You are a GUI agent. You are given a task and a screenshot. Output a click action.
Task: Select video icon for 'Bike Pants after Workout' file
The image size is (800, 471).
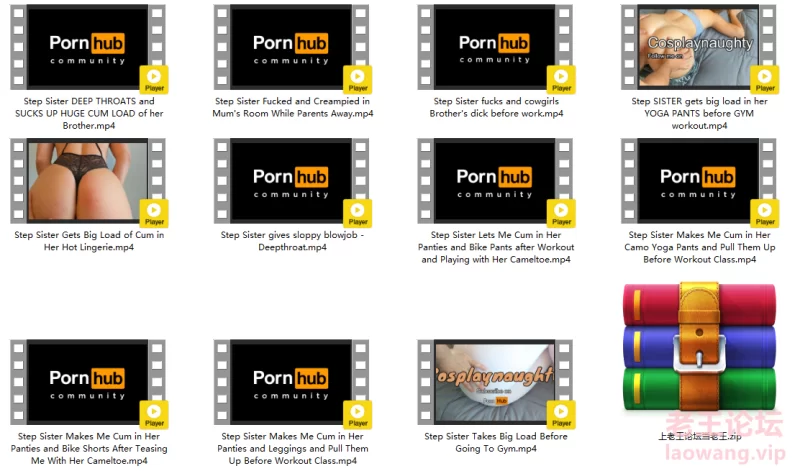pyautogui.click(x=495, y=181)
